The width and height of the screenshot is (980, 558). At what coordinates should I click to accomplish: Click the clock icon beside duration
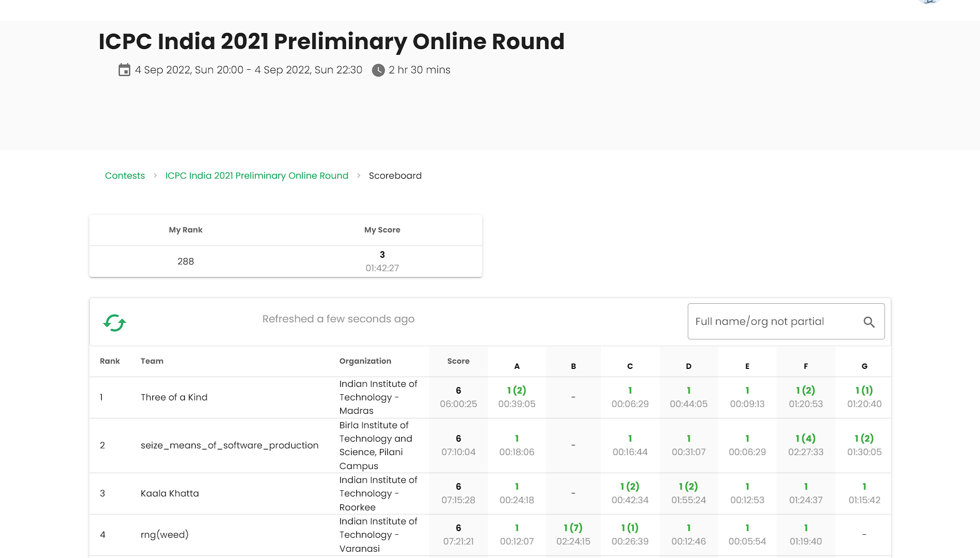click(x=378, y=70)
